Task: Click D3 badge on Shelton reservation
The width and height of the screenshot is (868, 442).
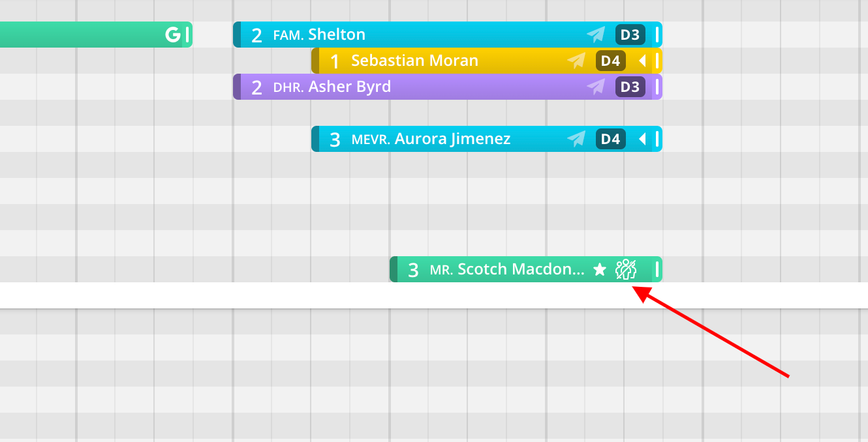Action: click(630, 35)
